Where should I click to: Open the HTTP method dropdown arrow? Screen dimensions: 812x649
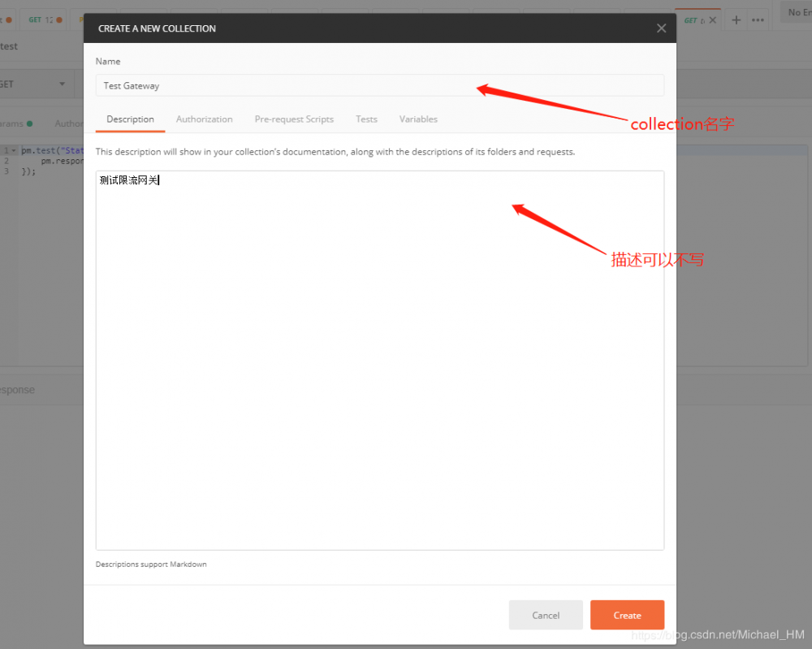(x=63, y=84)
